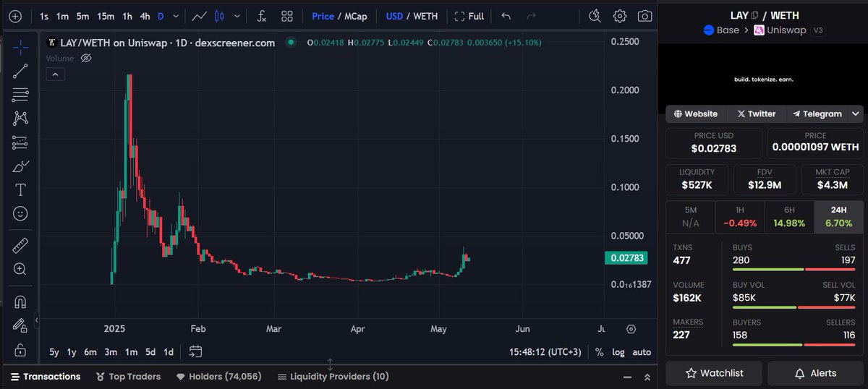Viewport: 868px width, 389px height.
Task: Select the 1H stats tab
Action: (x=740, y=218)
